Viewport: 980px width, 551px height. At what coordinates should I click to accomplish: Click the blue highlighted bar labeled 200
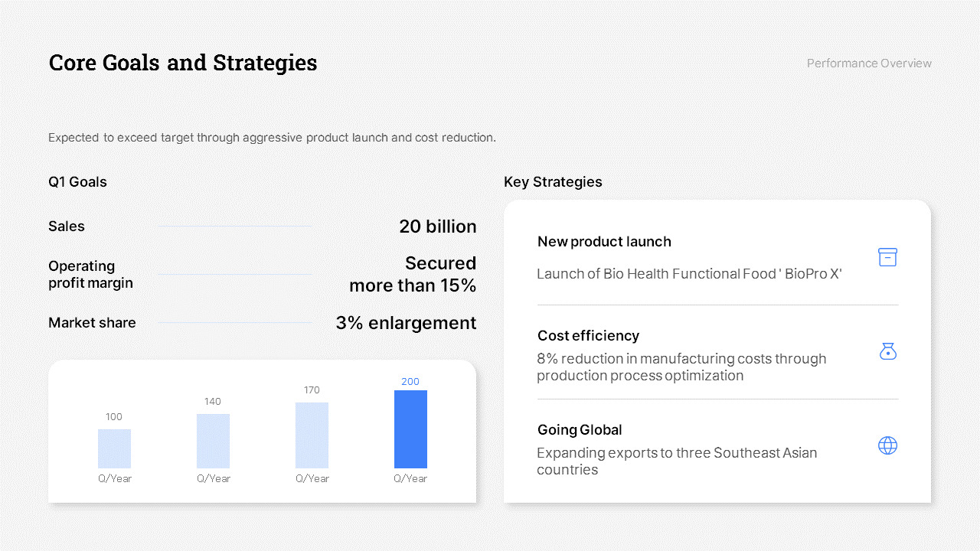point(410,429)
